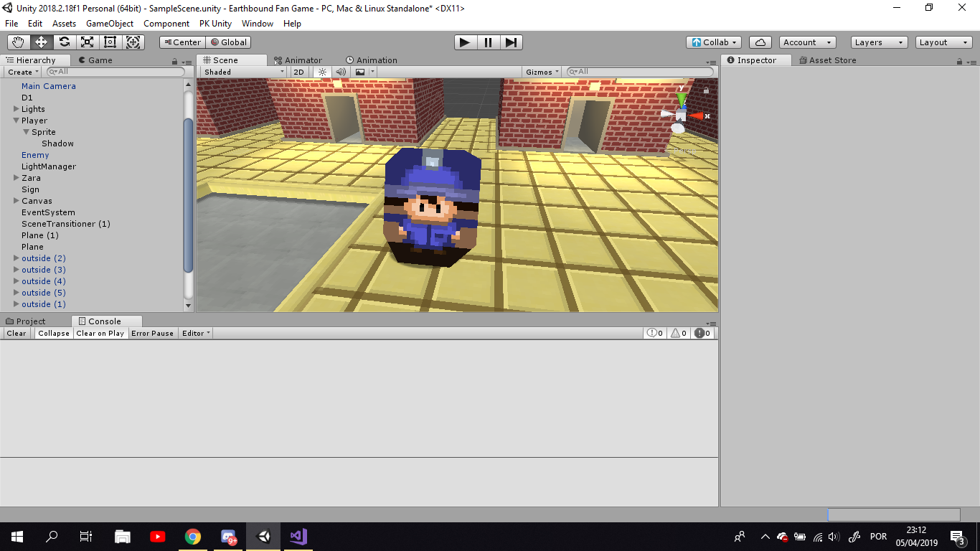The height and width of the screenshot is (551, 980).
Task: Switch to the Animation tab
Action: coord(371,60)
